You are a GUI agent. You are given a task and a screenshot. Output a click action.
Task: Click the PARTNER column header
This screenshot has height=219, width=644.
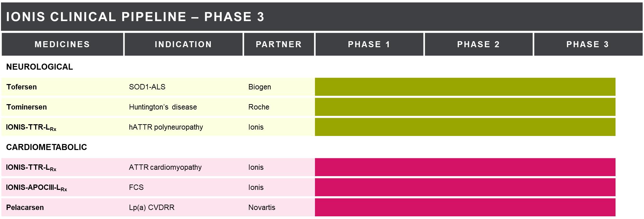click(x=279, y=44)
